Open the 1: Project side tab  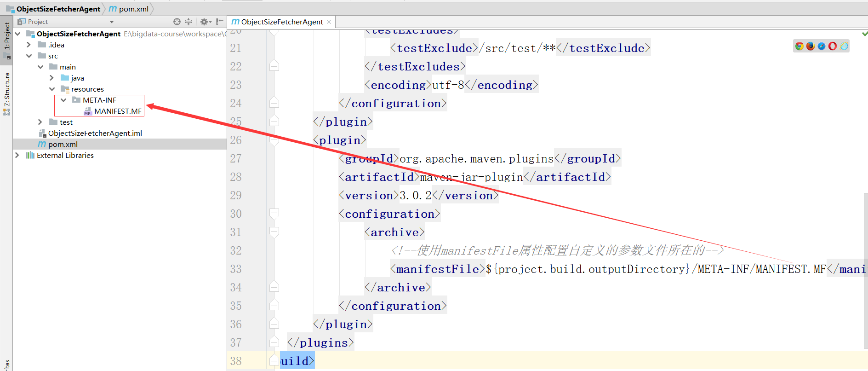tap(6, 40)
